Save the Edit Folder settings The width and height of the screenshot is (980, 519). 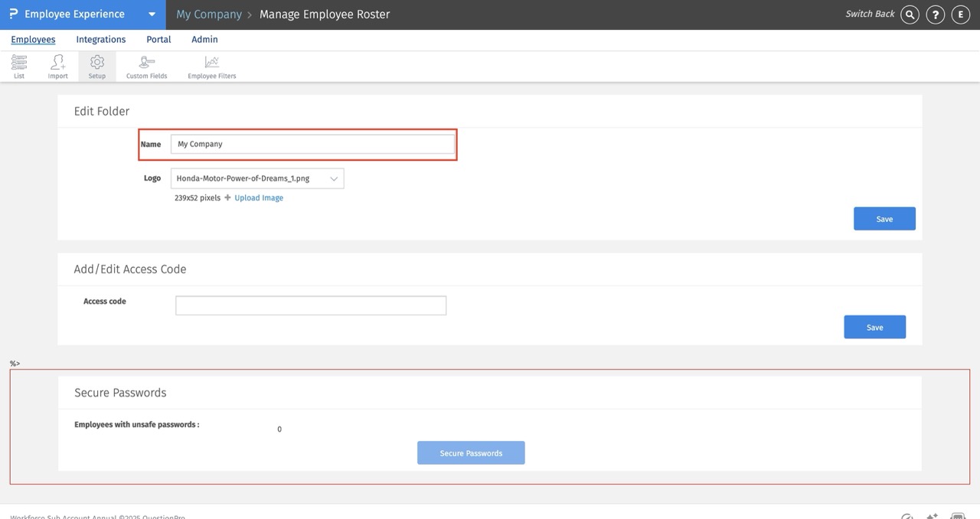(884, 219)
